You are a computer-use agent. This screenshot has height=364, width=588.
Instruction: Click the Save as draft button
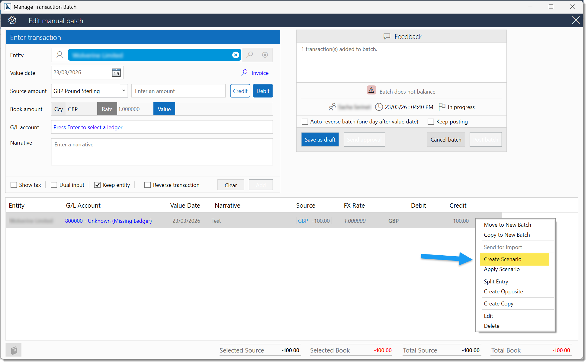pyautogui.click(x=320, y=140)
